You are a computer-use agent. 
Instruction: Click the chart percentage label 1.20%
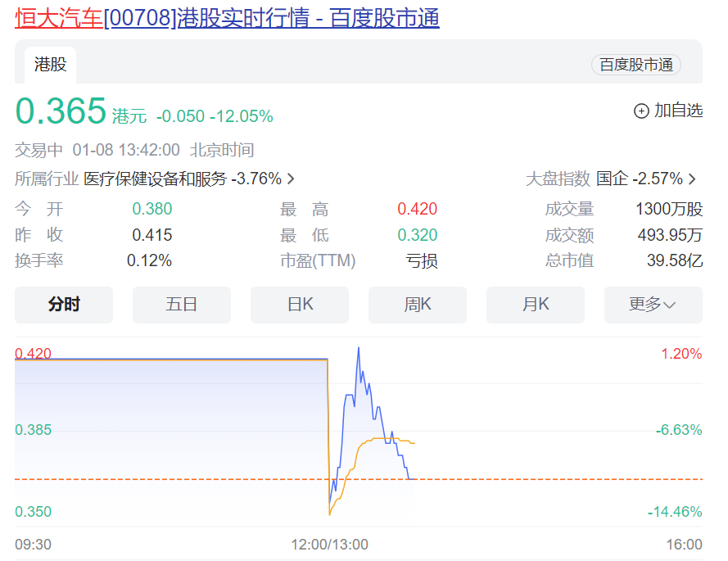[681, 354]
